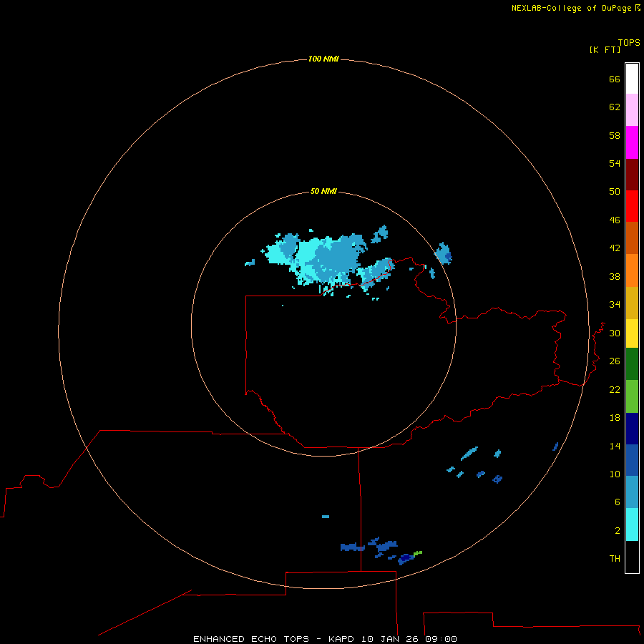
Task: Click the 54 legend value
Action: click(x=615, y=163)
